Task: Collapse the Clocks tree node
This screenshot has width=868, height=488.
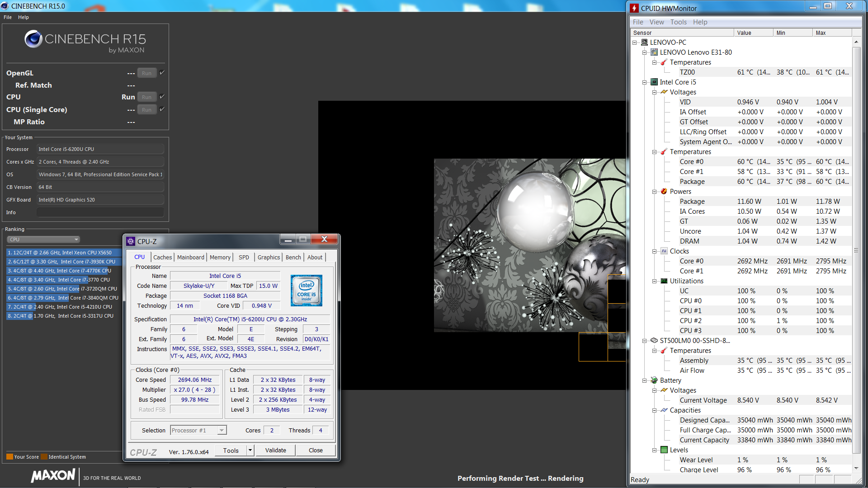Action: tap(655, 251)
